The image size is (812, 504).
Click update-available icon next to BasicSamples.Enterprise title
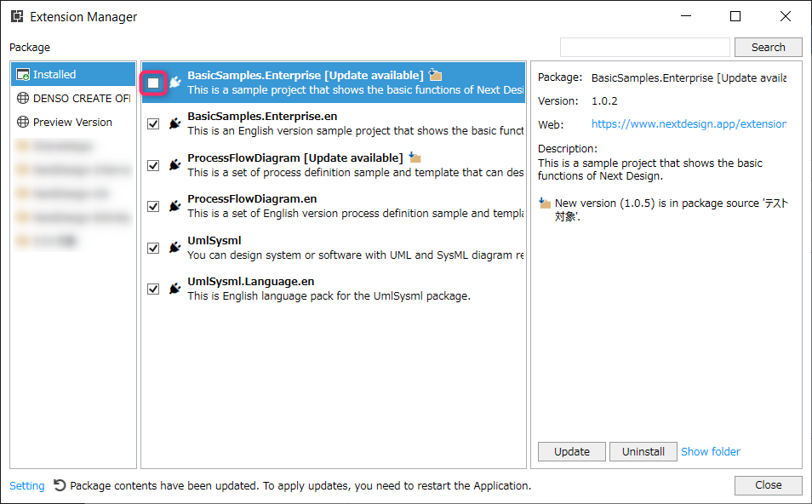click(436, 75)
